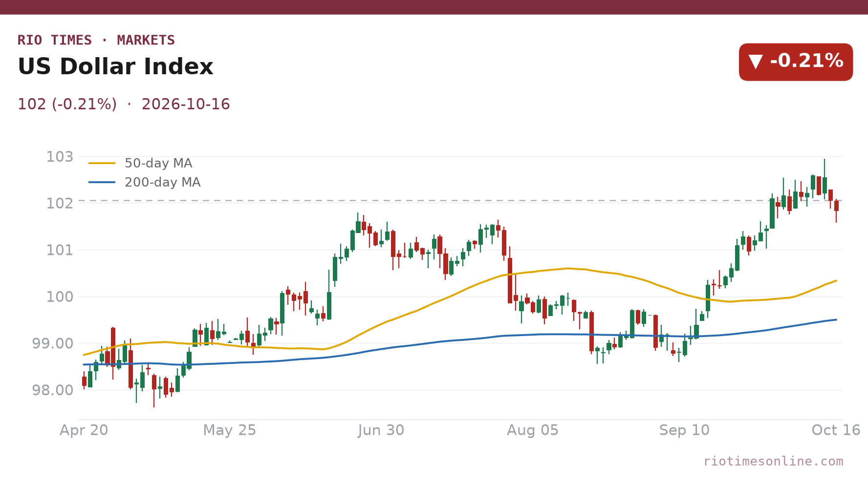The height and width of the screenshot is (488, 868).
Task: Click the '101' y-axis label
Action: point(60,250)
